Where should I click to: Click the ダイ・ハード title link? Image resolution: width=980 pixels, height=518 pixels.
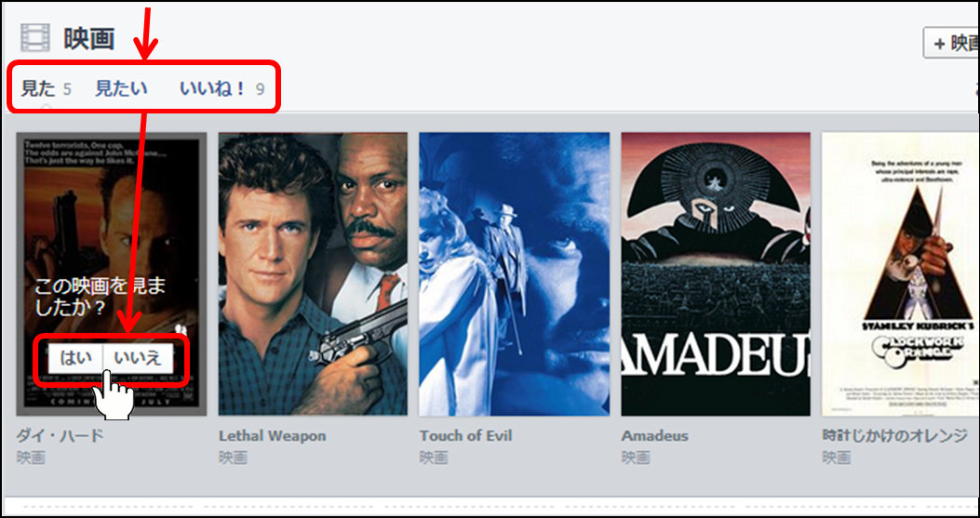pyautogui.click(x=60, y=435)
